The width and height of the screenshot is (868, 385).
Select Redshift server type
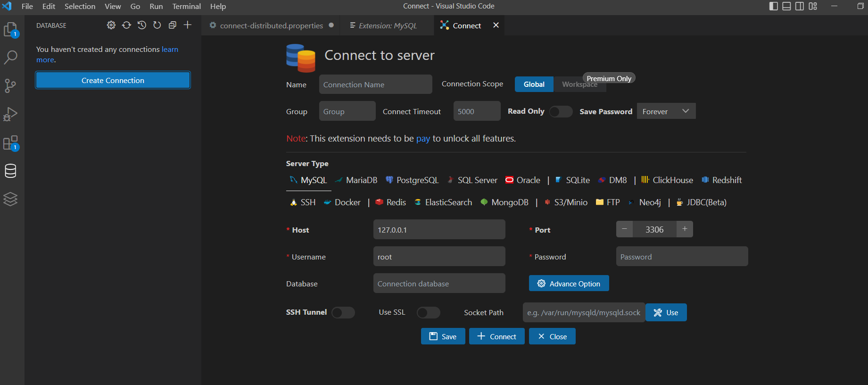point(722,180)
